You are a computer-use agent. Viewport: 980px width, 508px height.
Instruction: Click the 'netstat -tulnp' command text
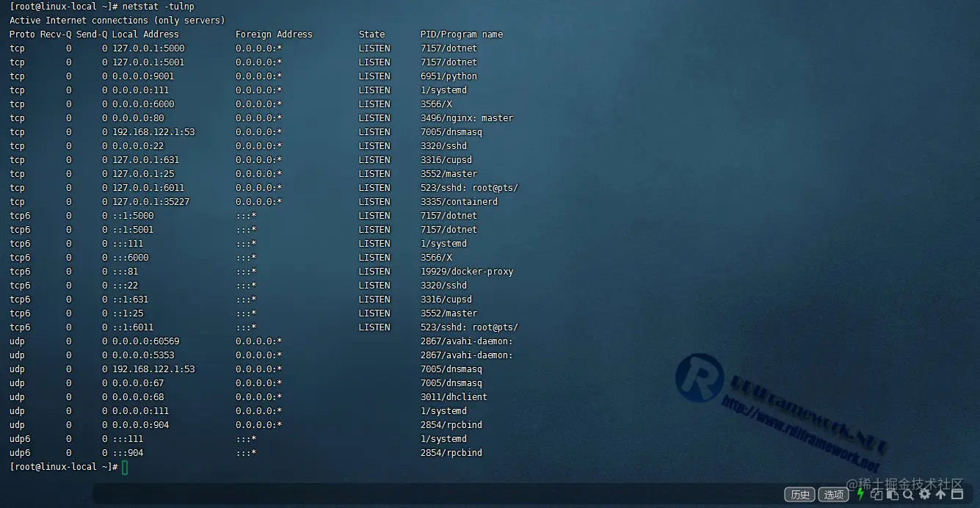point(159,7)
